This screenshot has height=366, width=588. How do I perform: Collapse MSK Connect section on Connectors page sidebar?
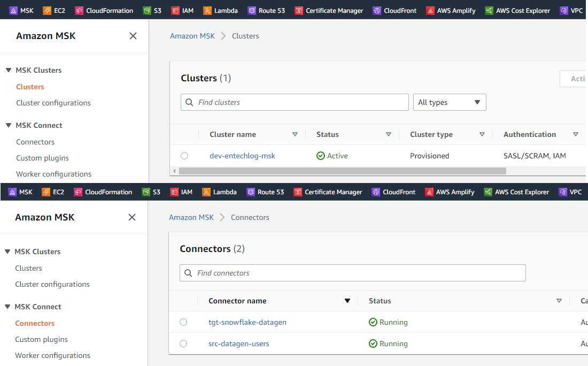click(x=7, y=307)
